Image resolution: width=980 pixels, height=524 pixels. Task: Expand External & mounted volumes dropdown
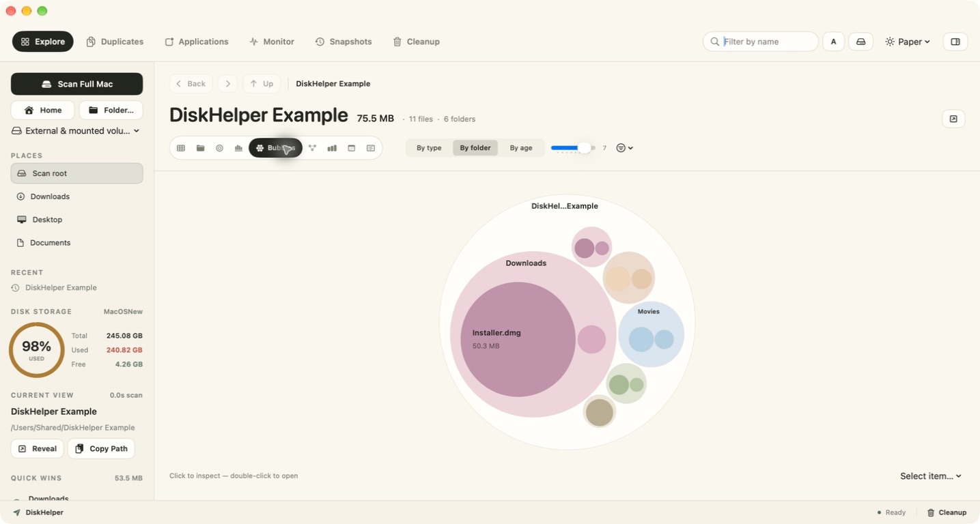76,131
